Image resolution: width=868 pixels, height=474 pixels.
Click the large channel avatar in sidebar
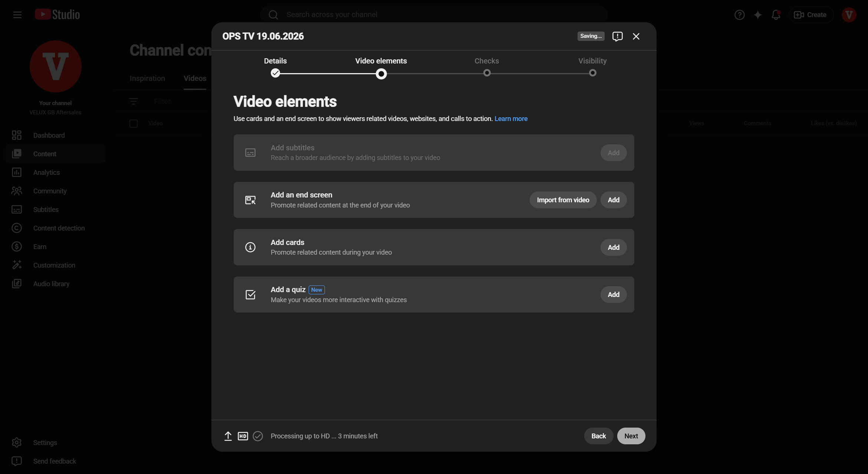(x=56, y=66)
